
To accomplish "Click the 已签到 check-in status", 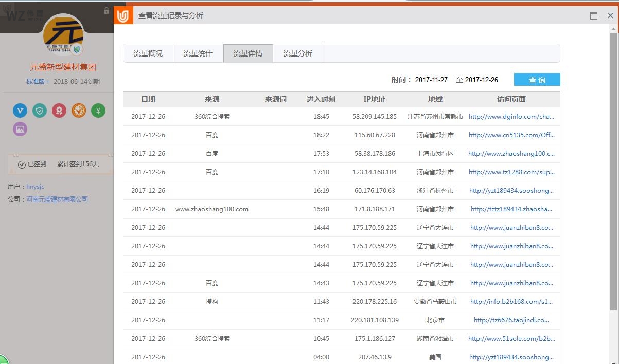I will click(x=32, y=164).
